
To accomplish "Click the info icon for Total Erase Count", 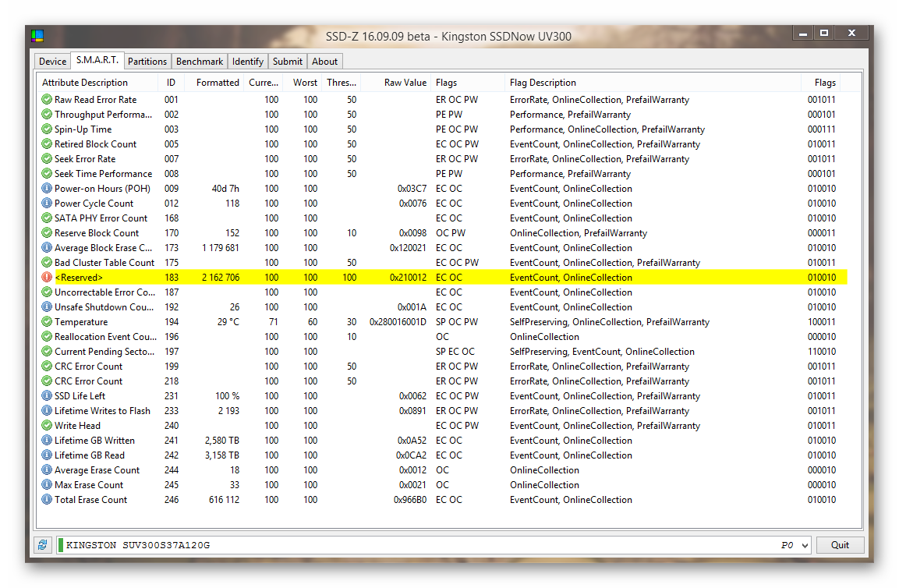I will point(47,500).
